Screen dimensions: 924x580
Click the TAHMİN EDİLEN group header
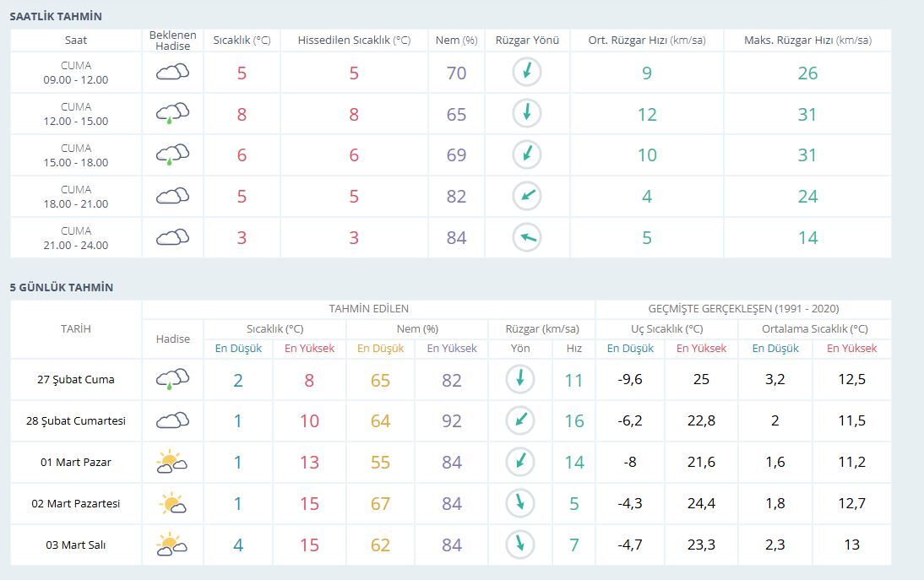click(368, 308)
